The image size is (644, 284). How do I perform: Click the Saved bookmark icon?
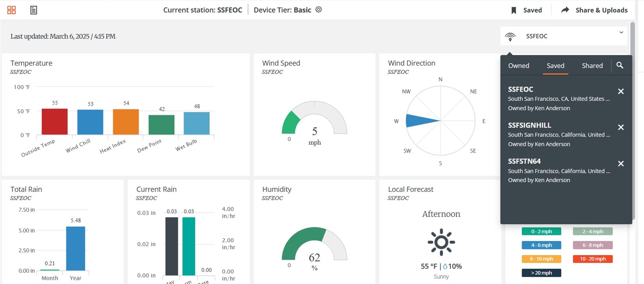pyautogui.click(x=514, y=10)
